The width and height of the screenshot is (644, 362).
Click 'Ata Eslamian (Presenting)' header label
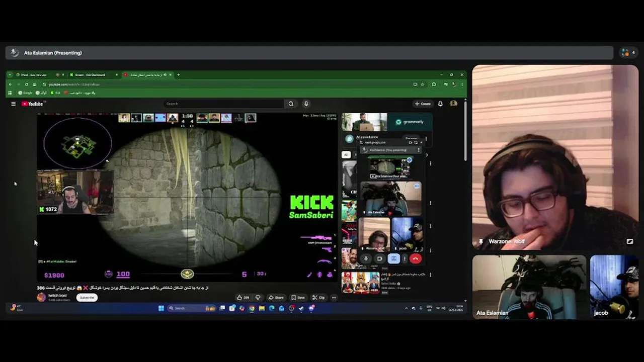point(53,53)
